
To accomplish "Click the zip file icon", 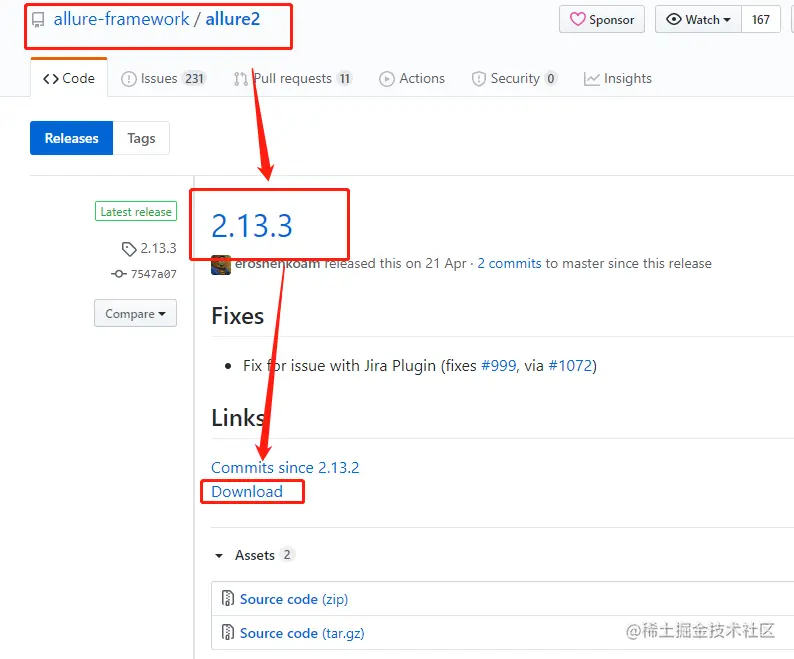I will click(x=227, y=598).
